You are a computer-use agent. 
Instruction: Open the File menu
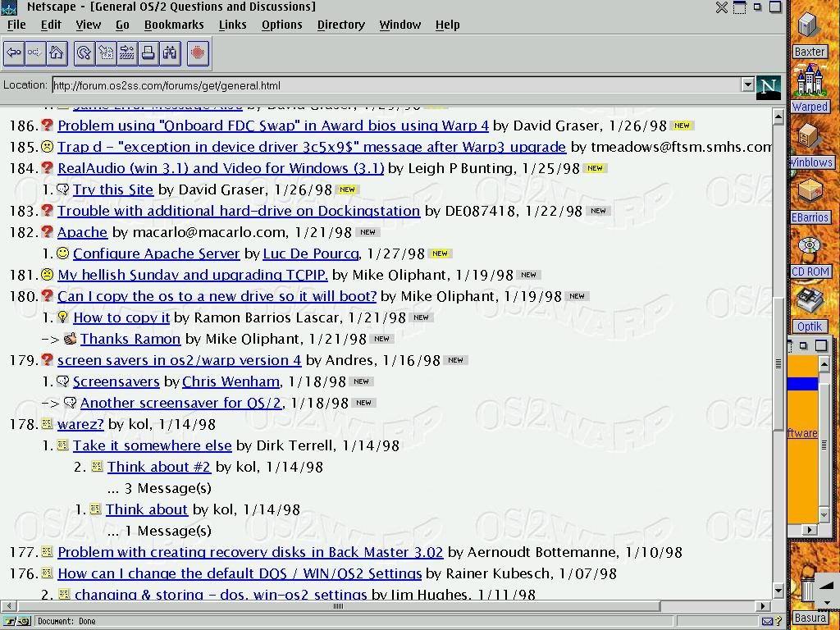(16, 25)
